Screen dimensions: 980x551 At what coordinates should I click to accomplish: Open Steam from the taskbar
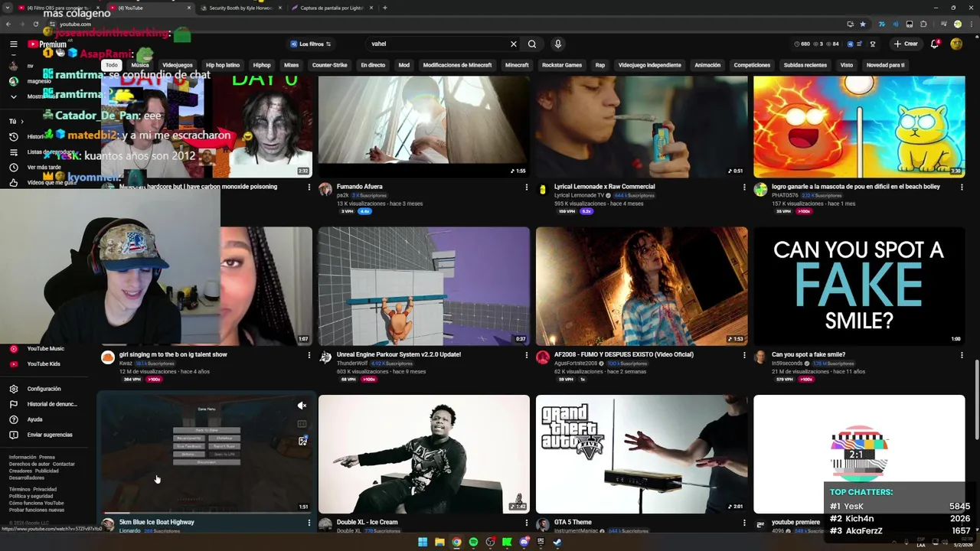pyautogui.click(x=557, y=543)
